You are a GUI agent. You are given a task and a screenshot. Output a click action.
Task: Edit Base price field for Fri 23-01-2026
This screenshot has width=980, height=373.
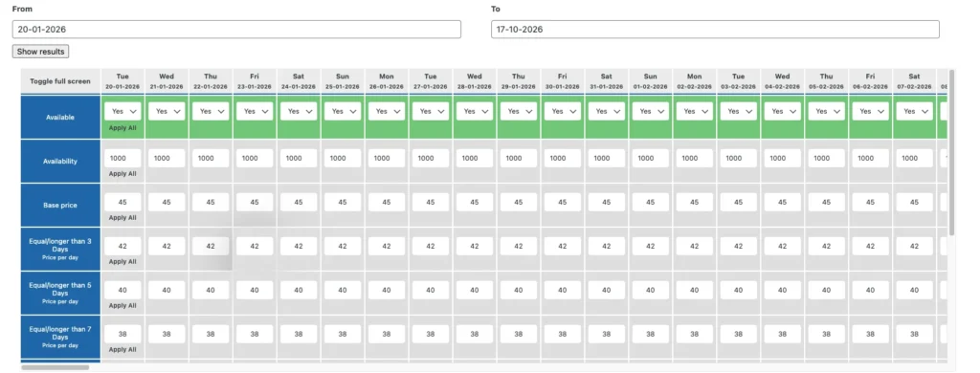pyautogui.click(x=255, y=203)
